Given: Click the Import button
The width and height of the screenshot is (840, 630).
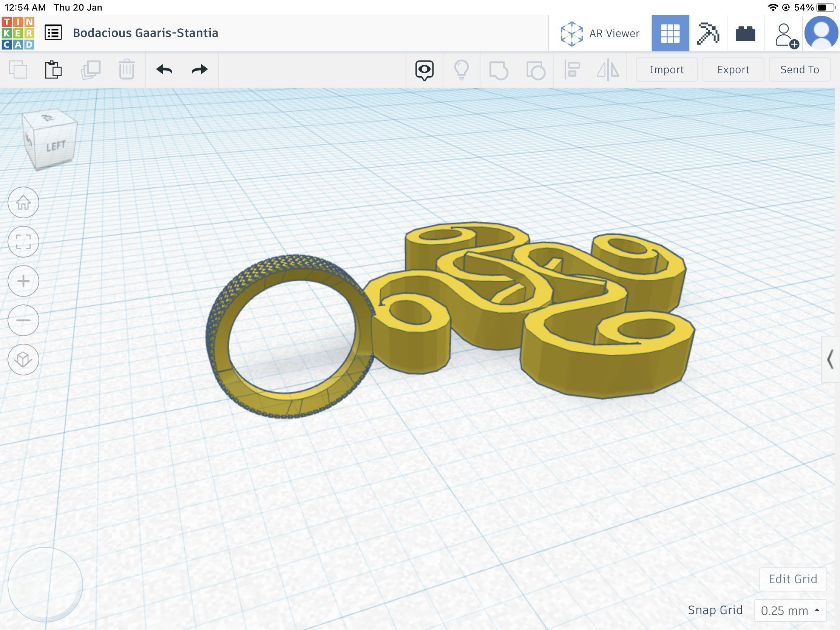Looking at the screenshot, I should [667, 69].
